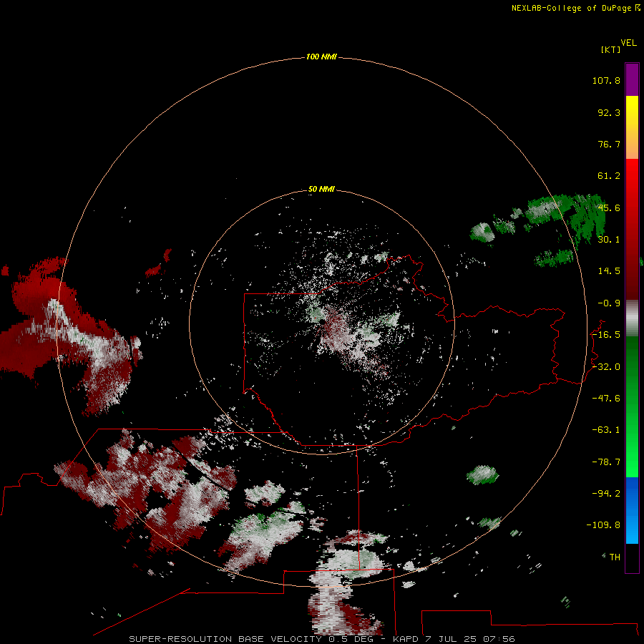The image size is (644, 644).
Task: Click the -94.2 velocity scale value
Action: pos(606,493)
